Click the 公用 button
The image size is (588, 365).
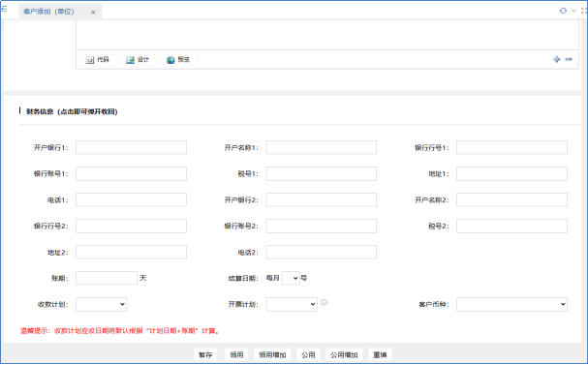tap(308, 355)
